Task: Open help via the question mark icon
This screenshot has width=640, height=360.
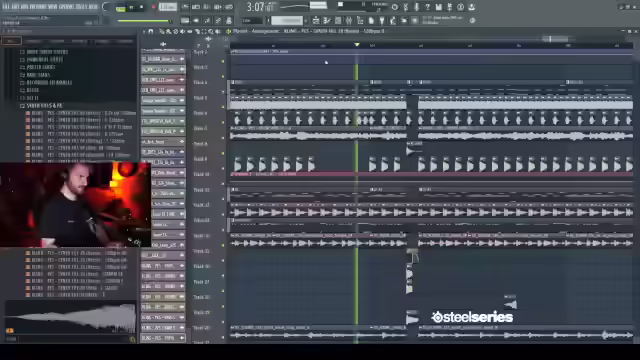Action: click(x=427, y=7)
